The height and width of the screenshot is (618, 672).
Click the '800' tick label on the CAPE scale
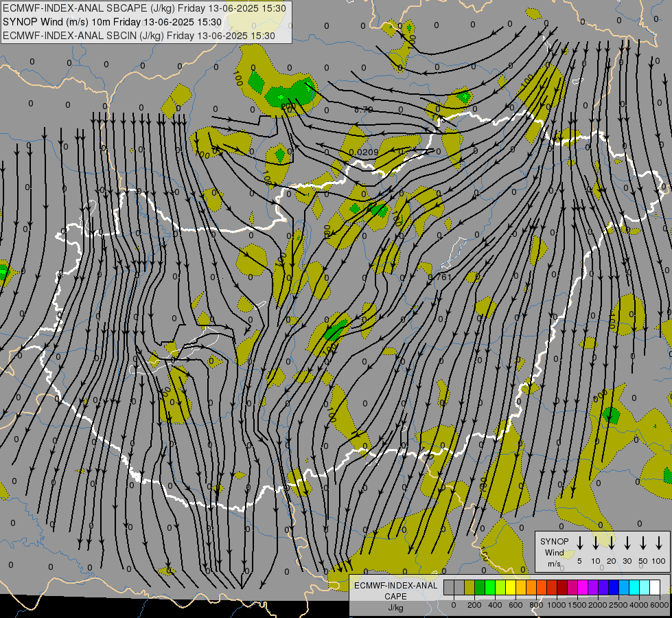point(536,605)
